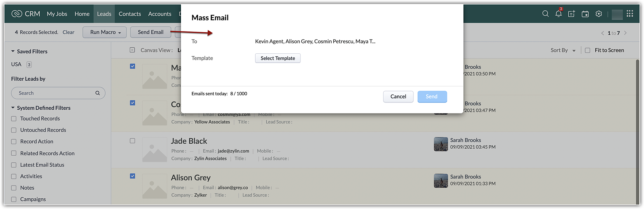
Task: Enable the Fit to Screen checkbox
Action: 587,50
